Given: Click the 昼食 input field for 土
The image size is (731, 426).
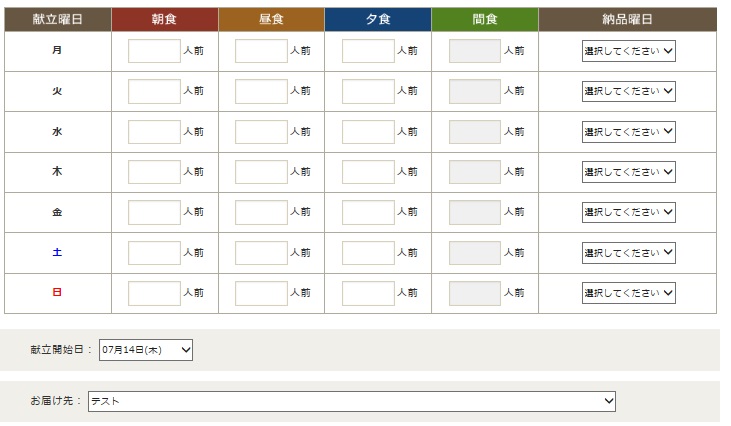Looking at the screenshot, I should pos(261,253).
